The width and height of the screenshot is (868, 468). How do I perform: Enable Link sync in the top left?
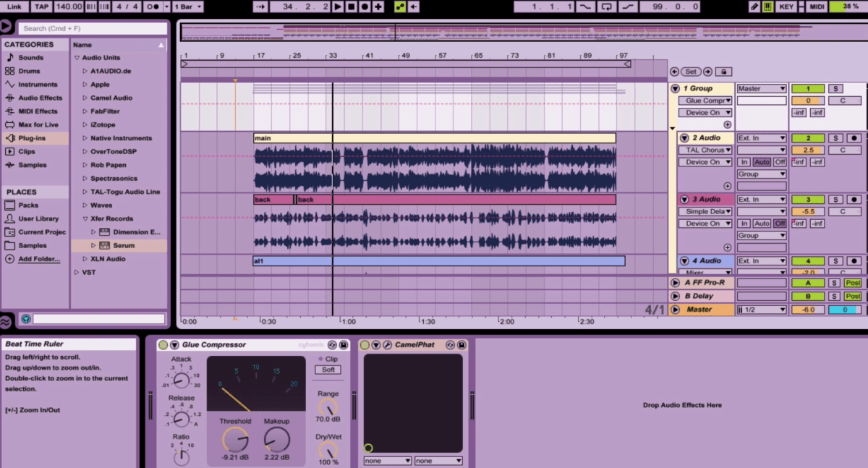click(16, 7)
